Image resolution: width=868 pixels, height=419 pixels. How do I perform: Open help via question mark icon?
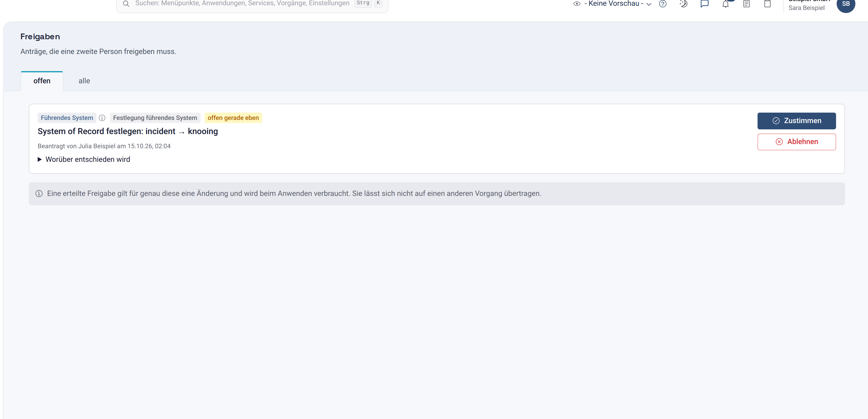click(x=663, y=4)
